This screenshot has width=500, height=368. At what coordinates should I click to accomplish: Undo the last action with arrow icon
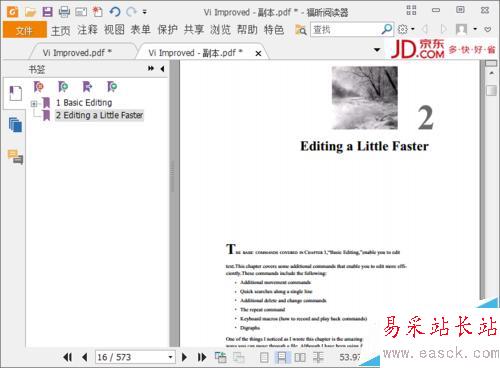[115, 12]
